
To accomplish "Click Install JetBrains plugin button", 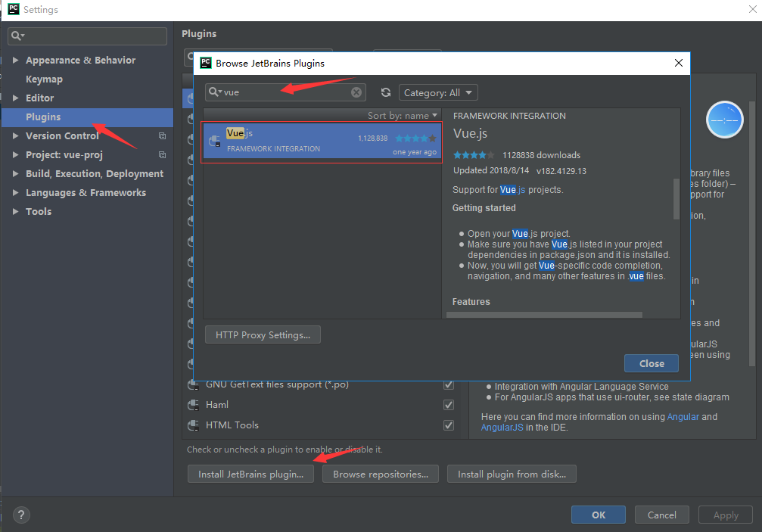I will coord(250,474).
